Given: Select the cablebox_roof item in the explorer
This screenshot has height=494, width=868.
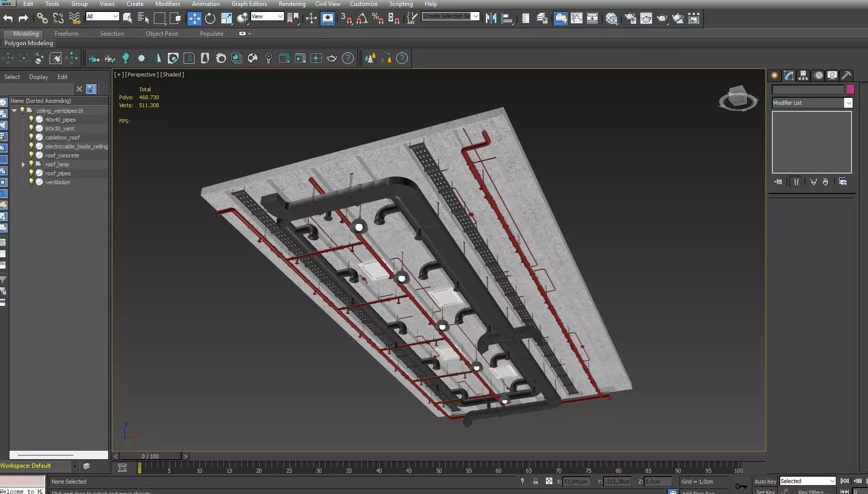Looking at the screenshot, I should [63, 138].
